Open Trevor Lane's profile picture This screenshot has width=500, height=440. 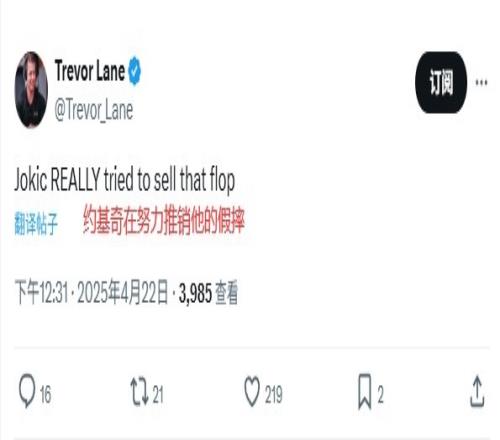(x=31, y=90)
